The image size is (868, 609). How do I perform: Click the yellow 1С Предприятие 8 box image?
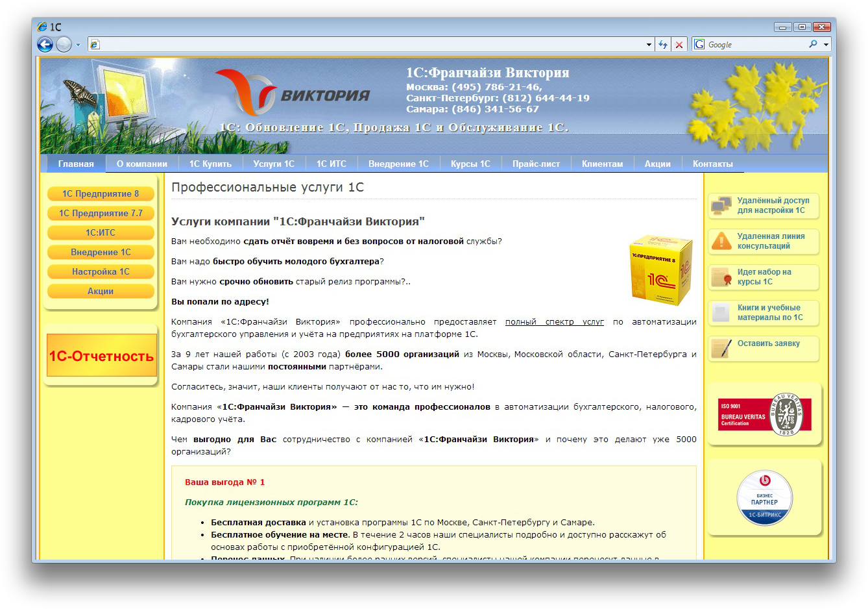[660, 270]
